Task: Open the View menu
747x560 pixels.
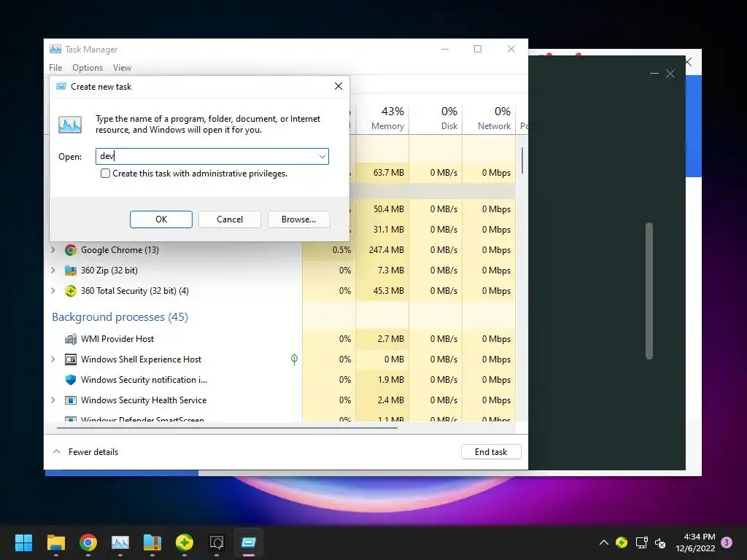Action: point(122,68)
